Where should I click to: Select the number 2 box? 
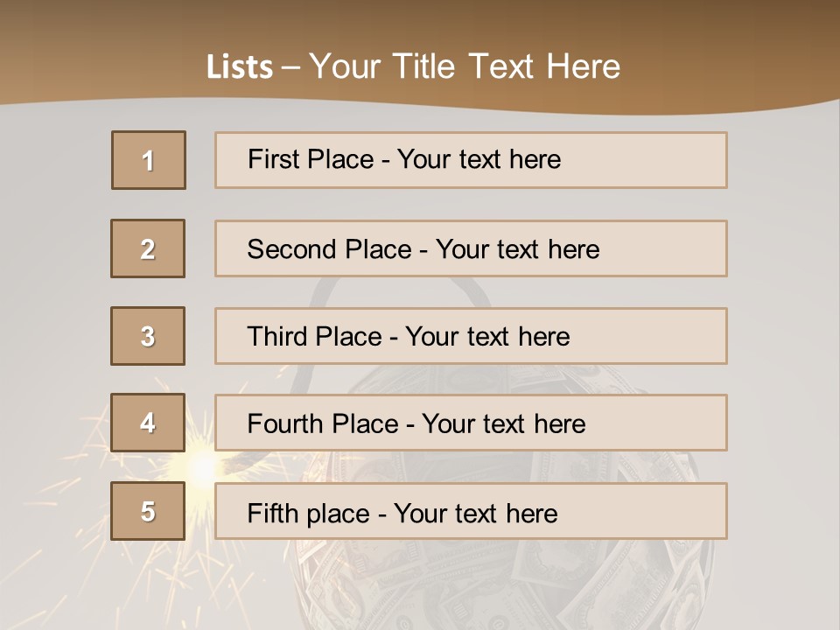click(148, 248)
